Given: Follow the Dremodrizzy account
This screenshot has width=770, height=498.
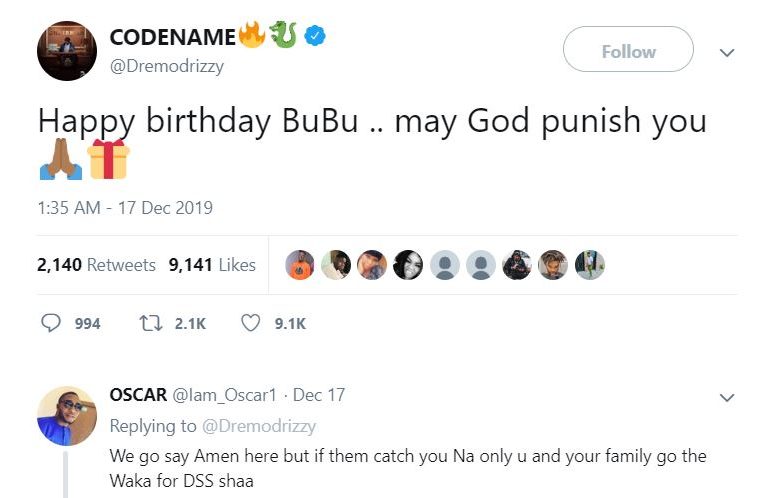Looking at the screenshot, I should point(628,51).
